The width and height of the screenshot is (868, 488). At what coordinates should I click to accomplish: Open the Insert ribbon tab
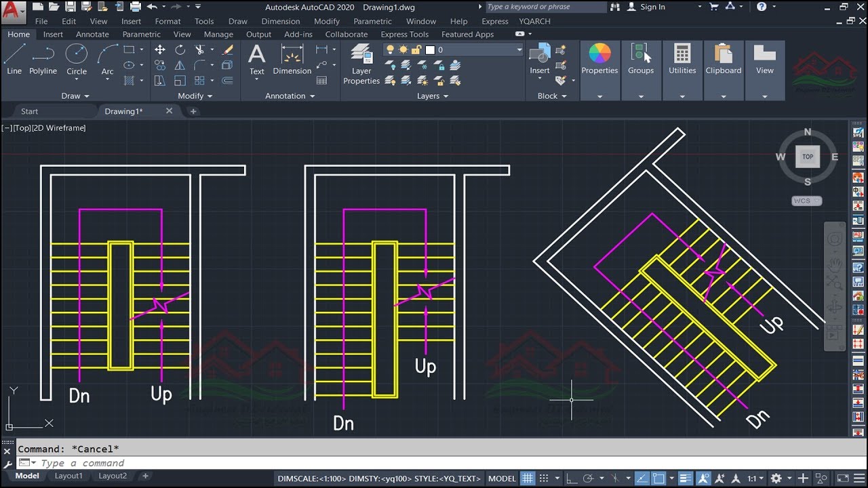pyautogui.click(x=53, y=35)
